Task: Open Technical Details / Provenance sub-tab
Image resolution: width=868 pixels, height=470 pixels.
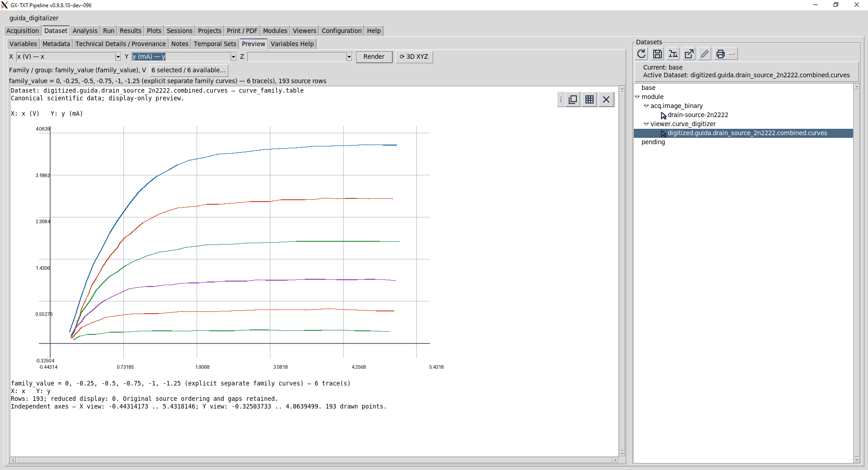Action: tap(121, 44)
